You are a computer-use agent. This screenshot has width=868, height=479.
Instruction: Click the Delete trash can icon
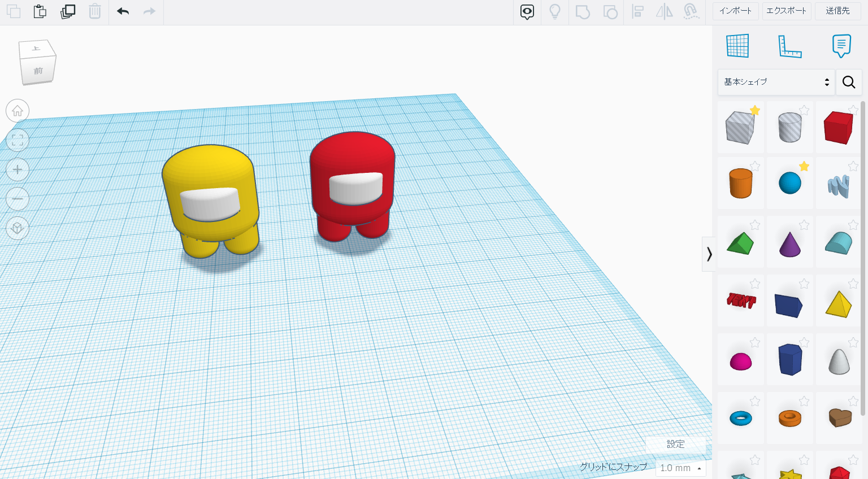pyautogui.click(x=95, y=11)
